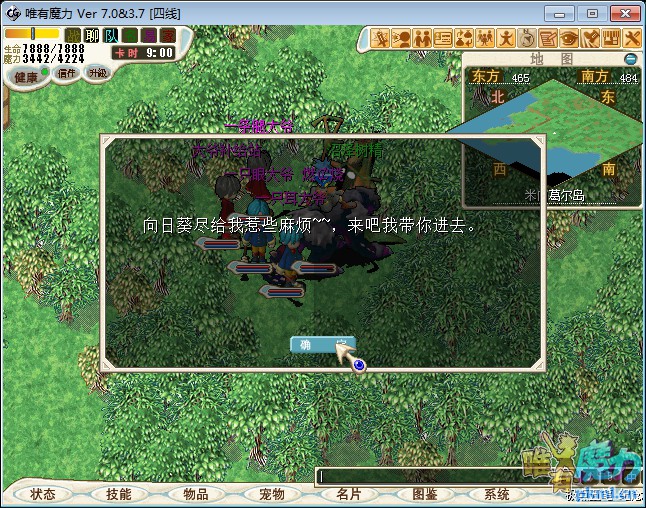The height and width of the screenshot is (508, 646).
Task: Collapse the 地图 map panel
Action: (630, 59)
